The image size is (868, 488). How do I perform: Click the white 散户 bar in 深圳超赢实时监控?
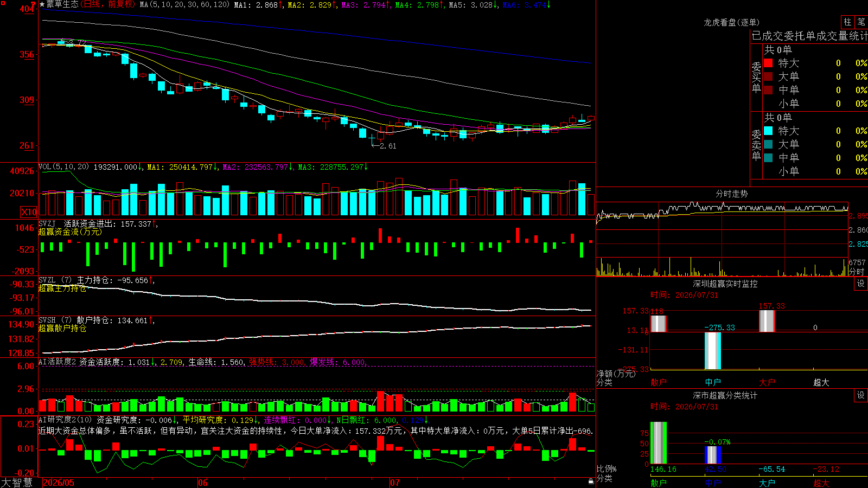[x=658, y=324]
